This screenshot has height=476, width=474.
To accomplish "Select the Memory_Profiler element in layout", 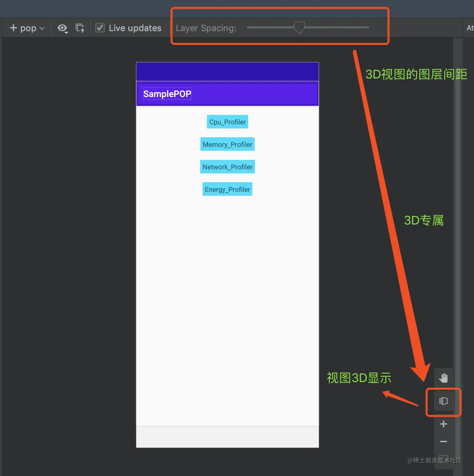I will 227,144.
